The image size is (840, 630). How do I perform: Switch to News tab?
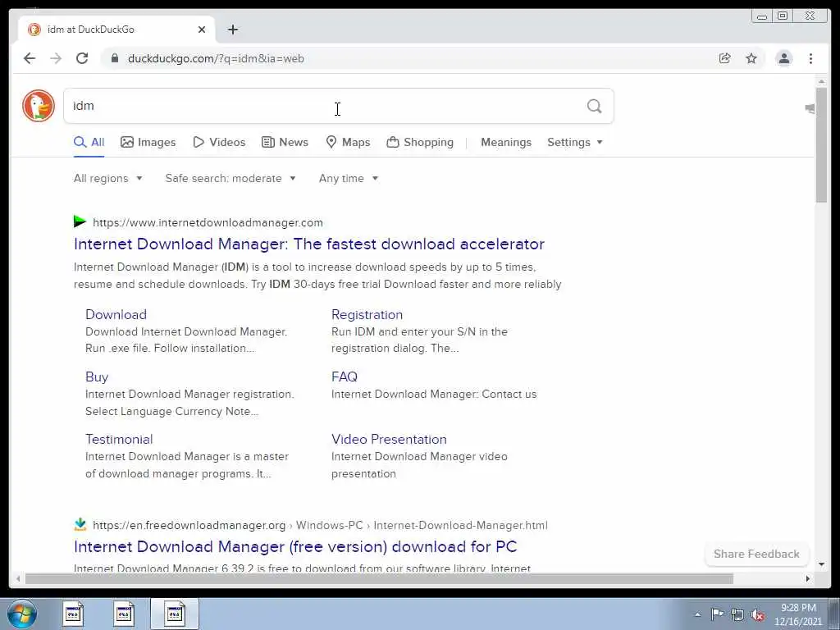[x=285, y=142]
